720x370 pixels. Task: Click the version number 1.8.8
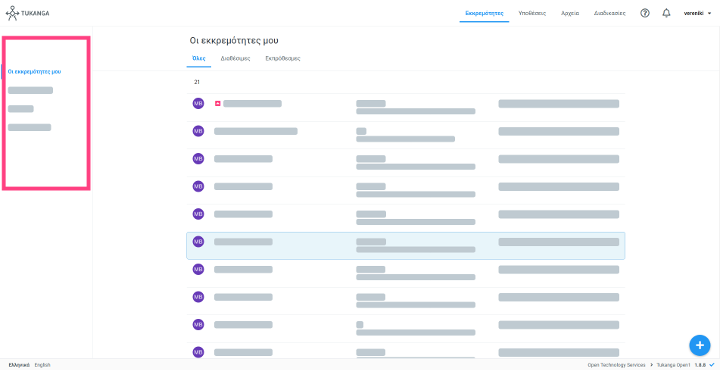(x=700, y=365)
